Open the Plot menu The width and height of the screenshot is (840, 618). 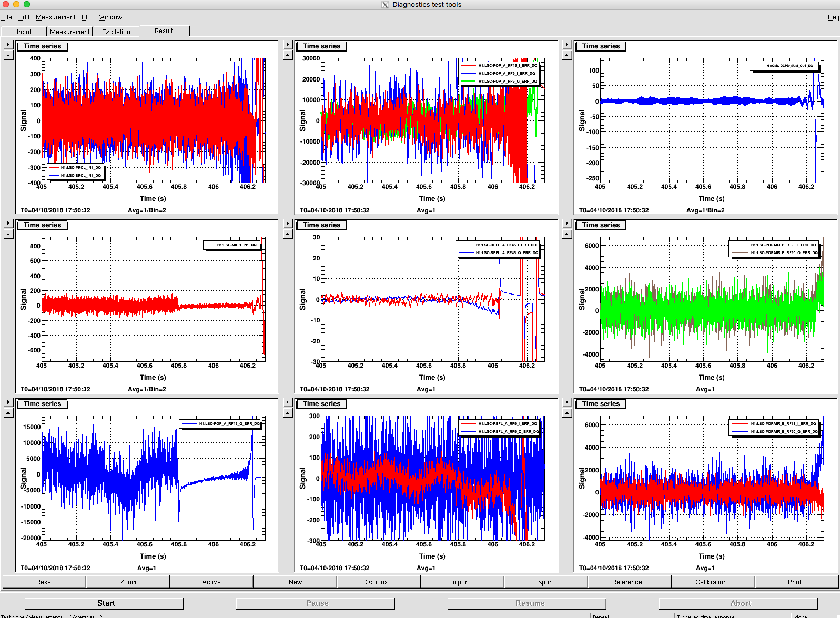pos(87,17)
